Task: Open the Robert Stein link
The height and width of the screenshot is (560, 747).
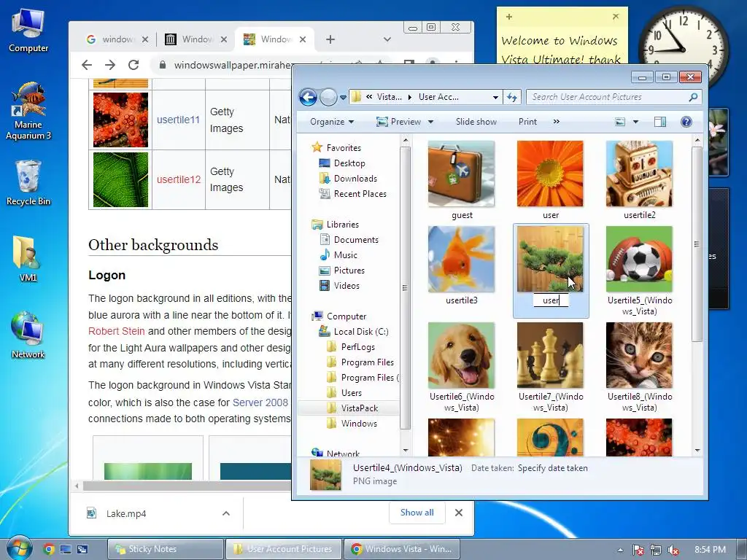Action: 116,331
